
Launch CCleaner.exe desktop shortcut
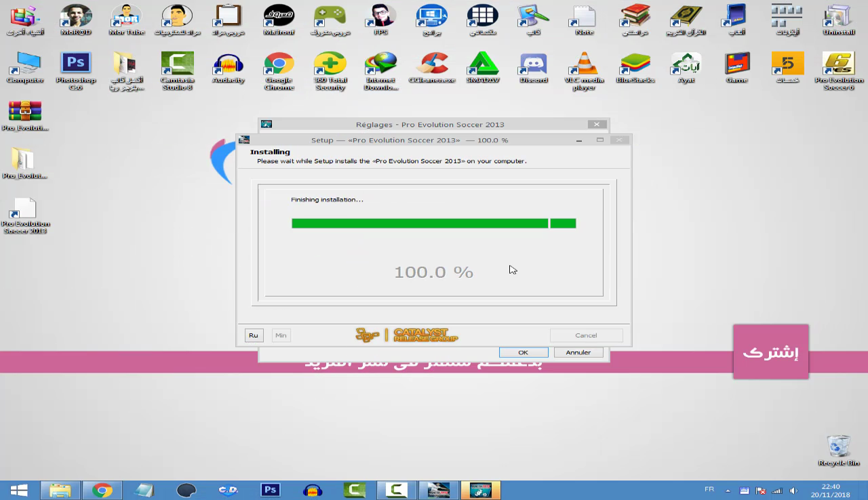(x=431, y=68)
